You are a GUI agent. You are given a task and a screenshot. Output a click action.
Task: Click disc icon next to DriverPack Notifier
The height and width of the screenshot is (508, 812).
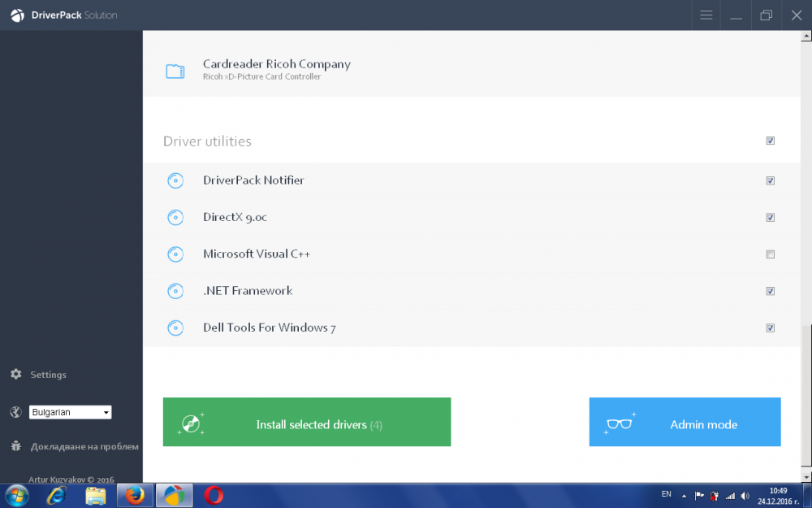point(175,180)
